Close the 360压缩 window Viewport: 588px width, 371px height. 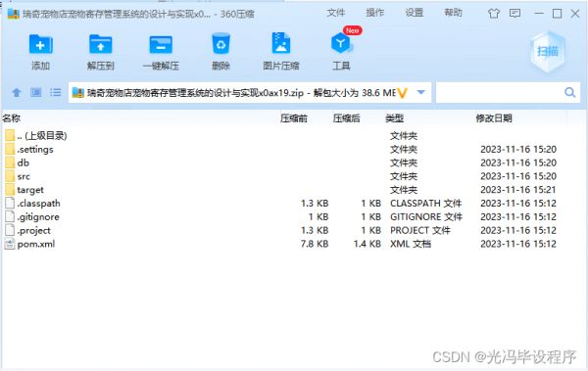point(575,14)
